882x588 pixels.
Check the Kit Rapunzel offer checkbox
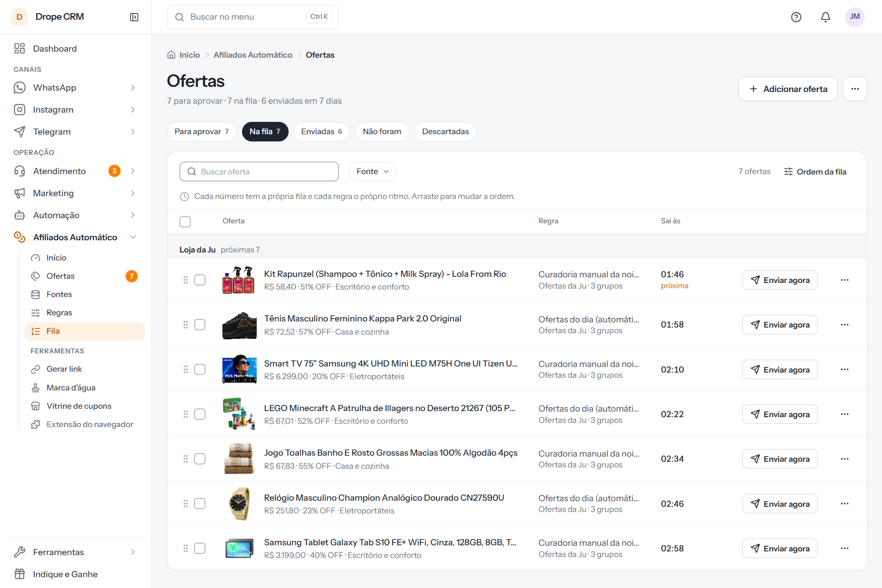200,280
